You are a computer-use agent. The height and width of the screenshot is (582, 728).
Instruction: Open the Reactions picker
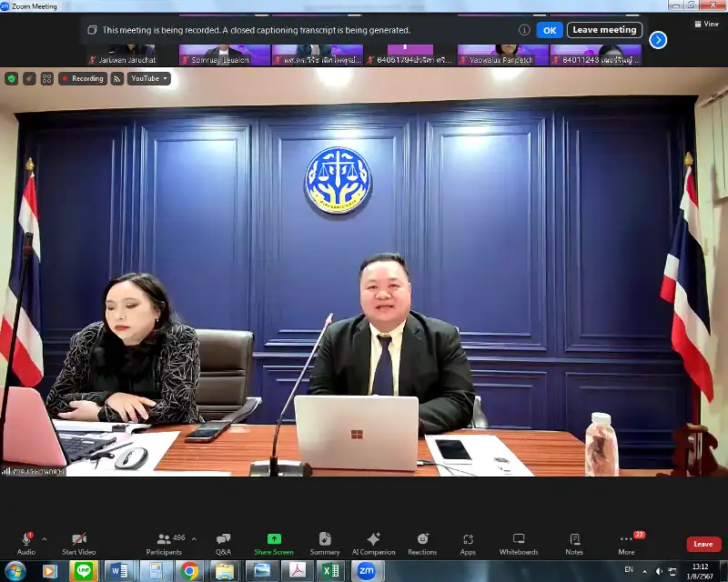pyautogui.click(x=422, y=541)
